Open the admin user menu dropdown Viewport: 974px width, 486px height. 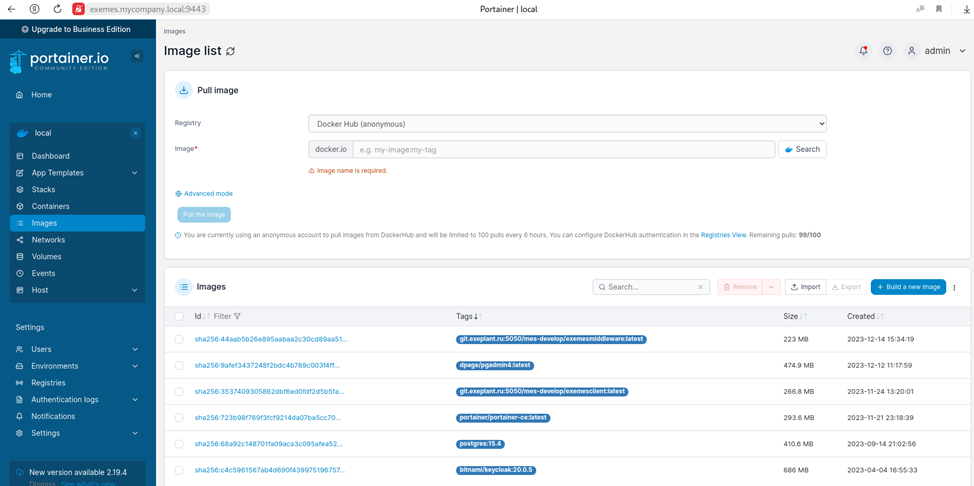point(937,51)
